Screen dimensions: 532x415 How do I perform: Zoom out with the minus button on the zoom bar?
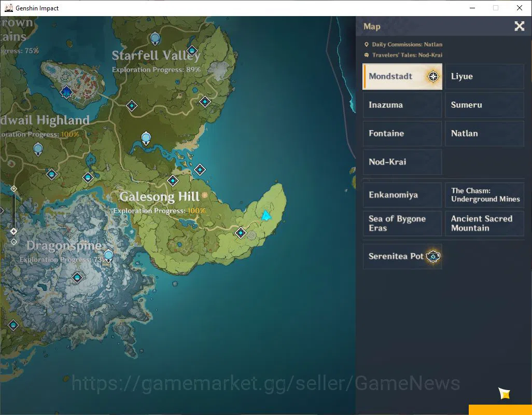click(13, 242)
